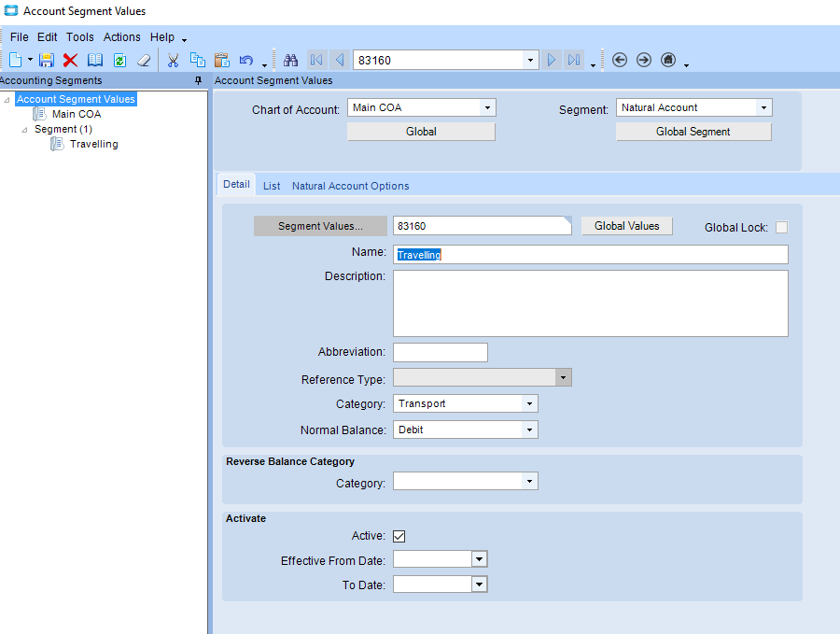Screen dimensions: 840x634
Task: Toggle the Global Lock checkbox
Action: 781,227
